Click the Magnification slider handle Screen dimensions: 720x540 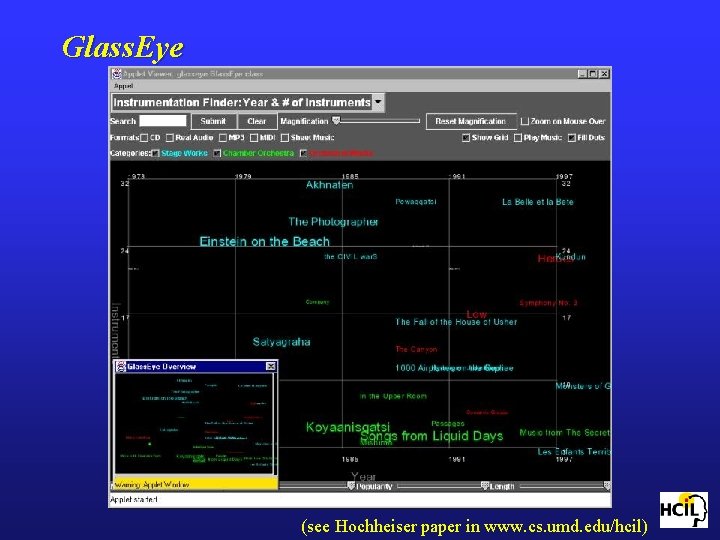tap(336, 120)
